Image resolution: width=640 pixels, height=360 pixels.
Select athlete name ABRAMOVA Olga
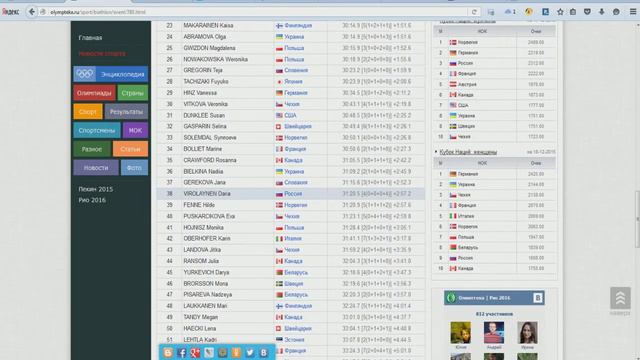click(204, 37)
